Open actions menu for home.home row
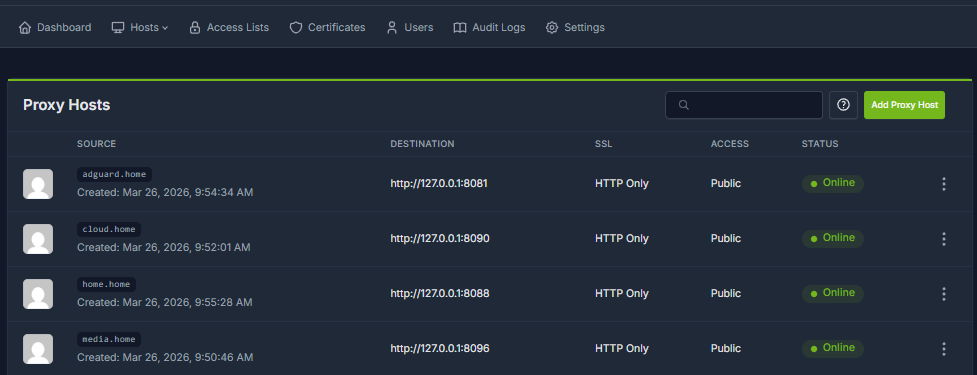 943,293
